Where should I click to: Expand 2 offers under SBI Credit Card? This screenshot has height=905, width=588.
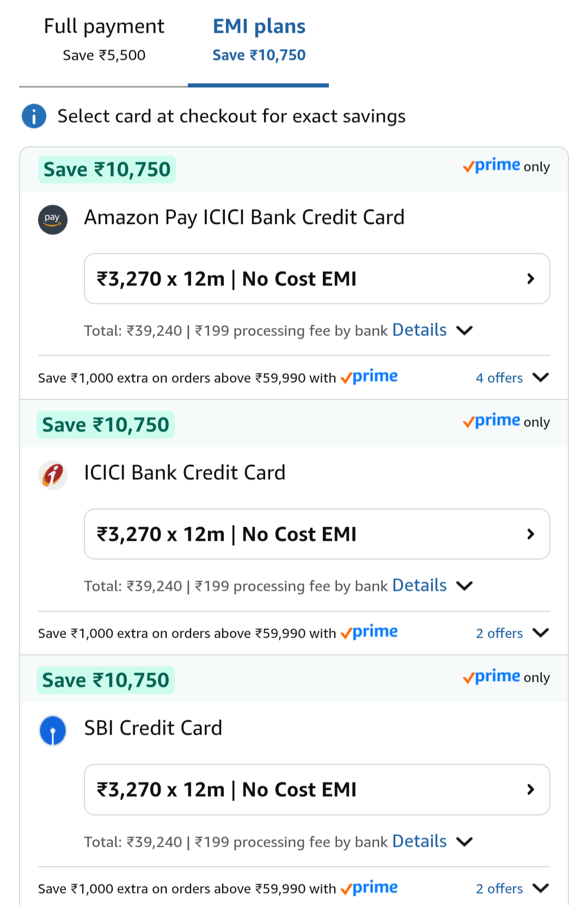pyautogui.click(x=512, y=888)
